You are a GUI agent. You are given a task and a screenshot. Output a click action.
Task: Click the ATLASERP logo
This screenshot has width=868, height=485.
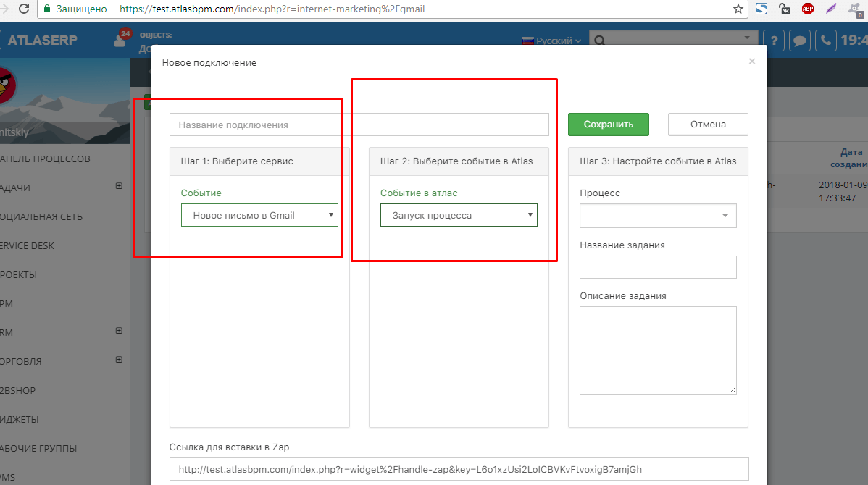click(42, 40)
